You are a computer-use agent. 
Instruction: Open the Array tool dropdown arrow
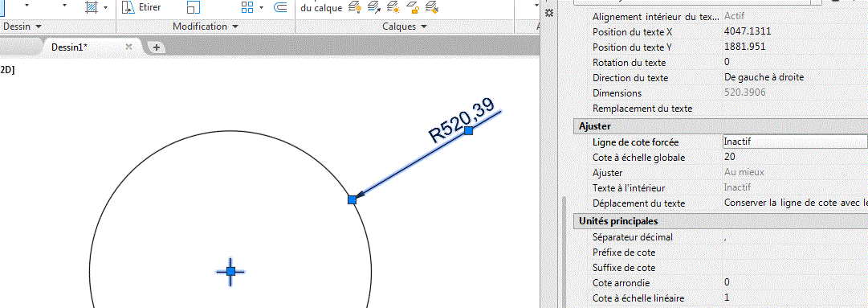click(261, 8)
